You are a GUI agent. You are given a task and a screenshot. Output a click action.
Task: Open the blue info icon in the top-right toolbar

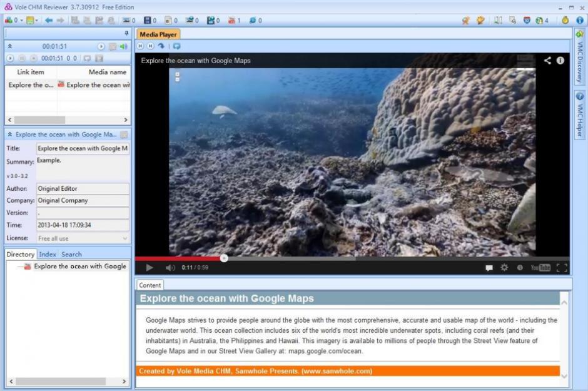[580, 20]
